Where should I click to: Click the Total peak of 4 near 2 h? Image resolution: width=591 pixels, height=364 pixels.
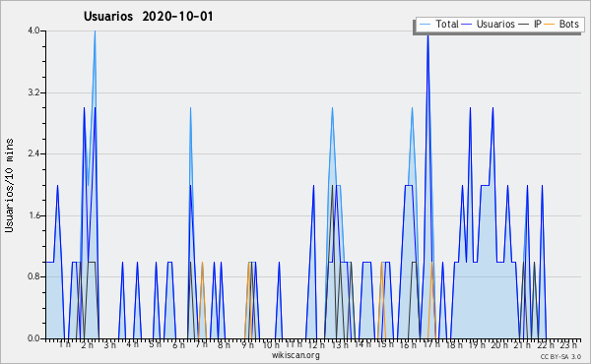click(95, 31)
